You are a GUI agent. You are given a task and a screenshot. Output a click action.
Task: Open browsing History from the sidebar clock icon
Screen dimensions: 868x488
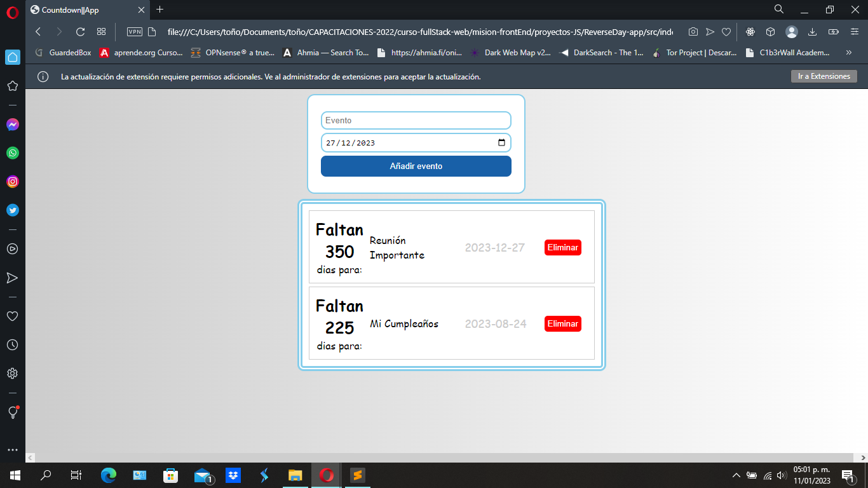13,344
